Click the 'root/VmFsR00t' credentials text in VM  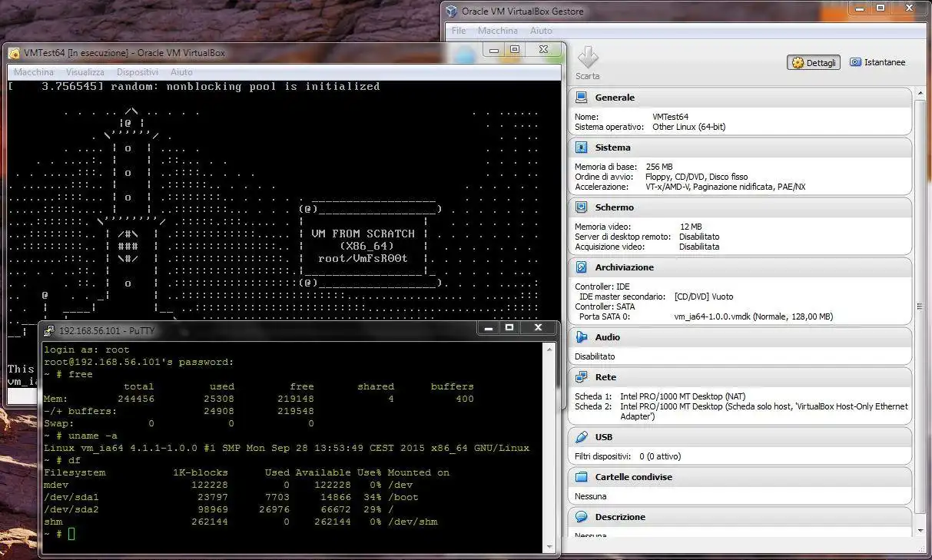(x=363, y=258)
